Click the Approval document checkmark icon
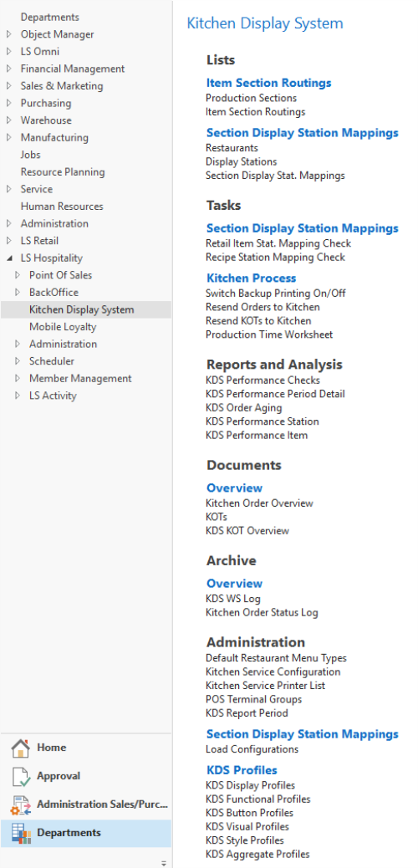The width and height of the screenshot is (418, 868). point(20,776)
